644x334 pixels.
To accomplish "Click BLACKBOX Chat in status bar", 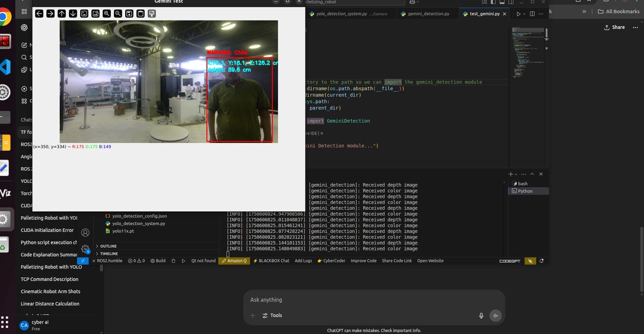I will [271, 261].
